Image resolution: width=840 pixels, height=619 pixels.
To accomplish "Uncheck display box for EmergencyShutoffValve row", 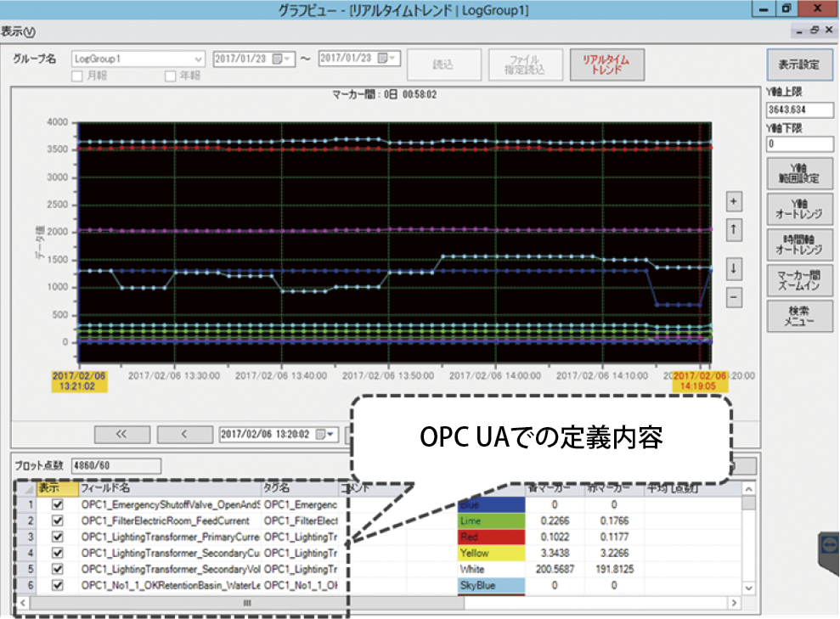I will tap(58, 504).
